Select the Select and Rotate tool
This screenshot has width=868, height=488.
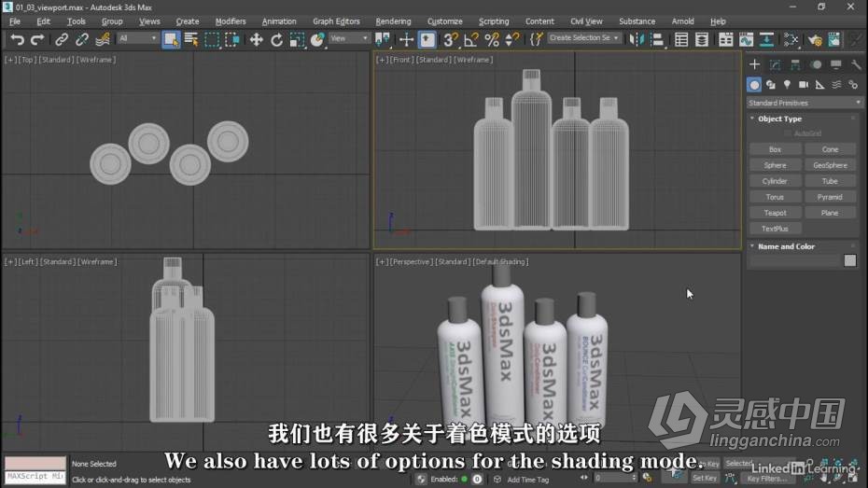276,39
